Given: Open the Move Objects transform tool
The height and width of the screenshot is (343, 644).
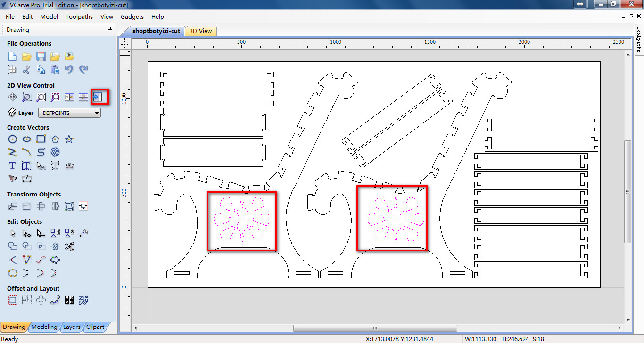Looking at the screenshot, I should [x=13, y=206].
